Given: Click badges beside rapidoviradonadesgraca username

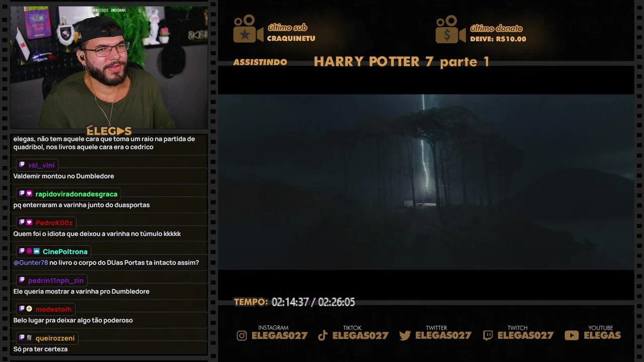Looking at the screenshot, I should (26, 194).
